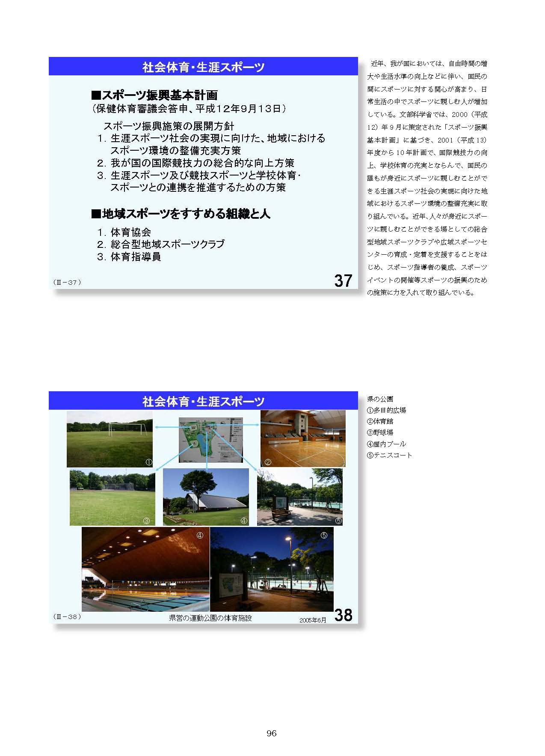Open night tennis court photo ⑤
The width and height of the screenshot is (545, 756).
click(x=272, y=569)
